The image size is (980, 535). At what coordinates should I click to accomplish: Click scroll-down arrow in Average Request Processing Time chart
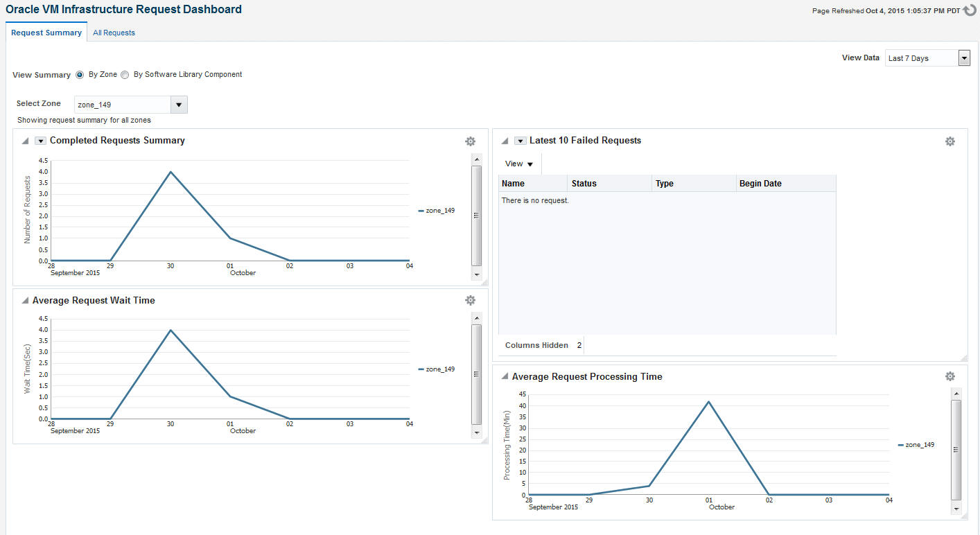956,509
